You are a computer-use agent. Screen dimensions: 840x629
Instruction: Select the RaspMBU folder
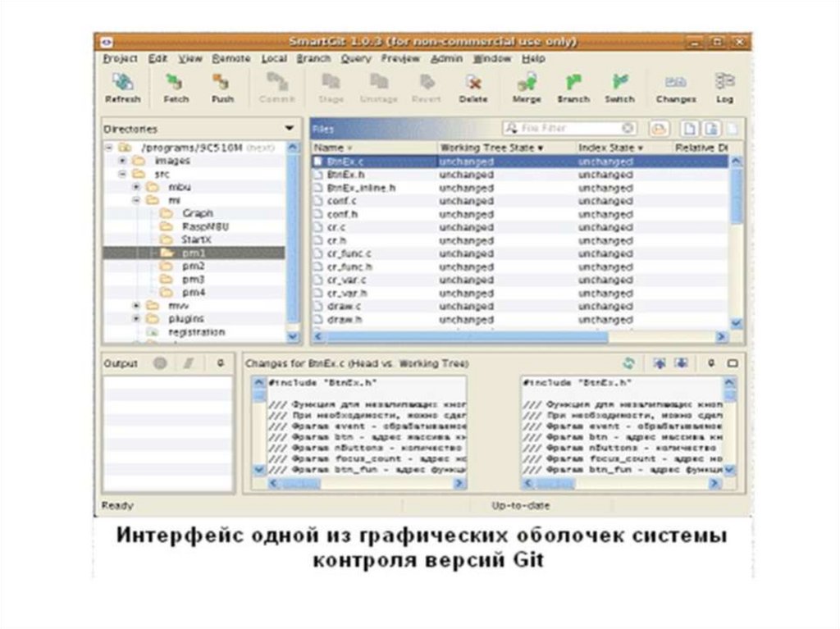point(204,226)
